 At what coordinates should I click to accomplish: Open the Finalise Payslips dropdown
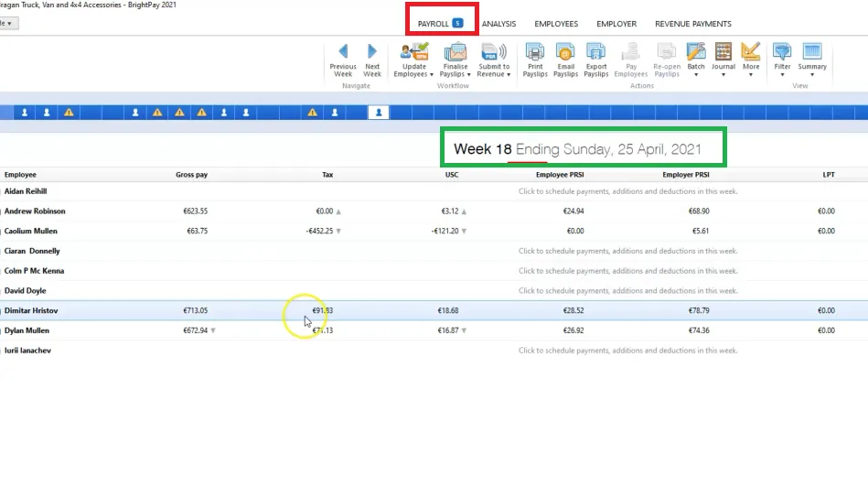455,60
